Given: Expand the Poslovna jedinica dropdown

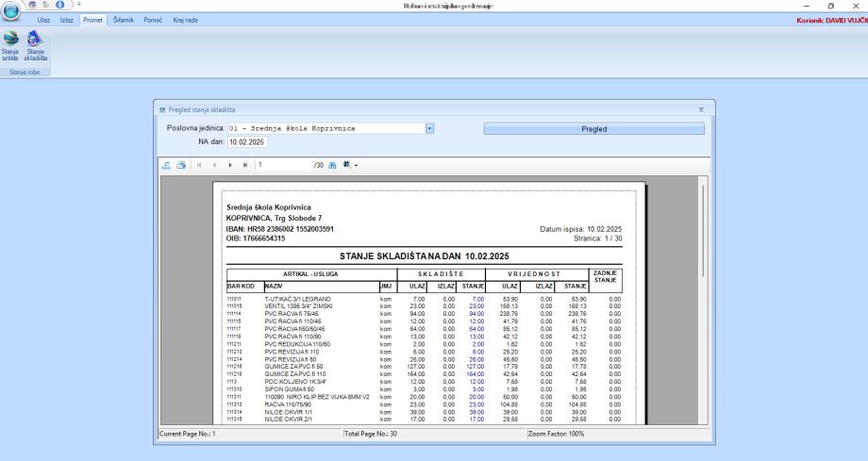Looking at the screenshot, I should click(x=429, y=128).
